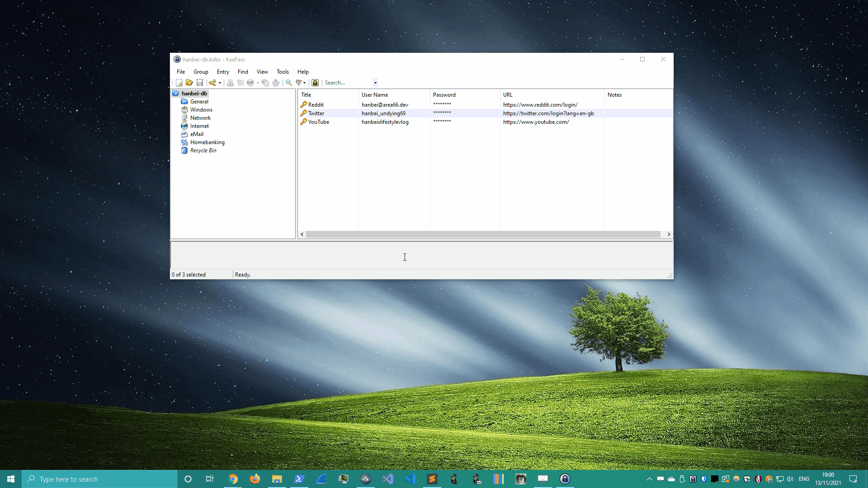The width and height of the screenshot is (868, 488).
Task: Open the Add Entry dropdown arrow
Action: click(x=220, y=83)
